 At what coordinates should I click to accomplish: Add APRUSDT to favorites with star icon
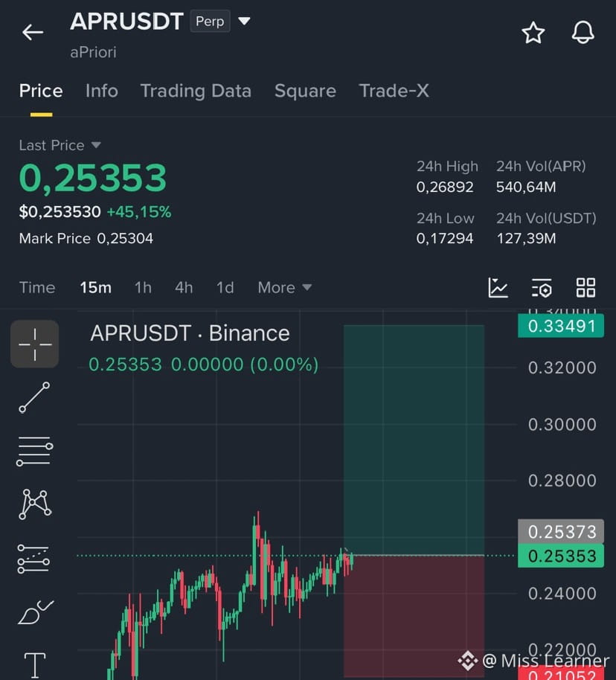(533, 33)
